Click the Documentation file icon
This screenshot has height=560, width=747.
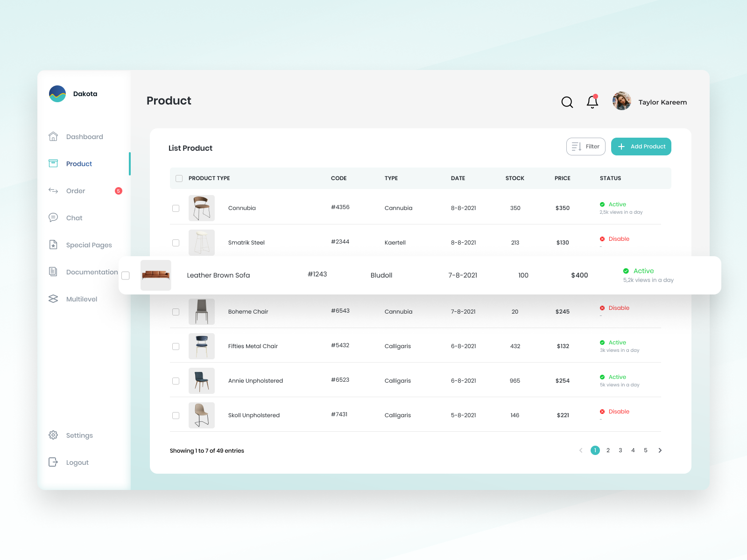tap(53, 272)
